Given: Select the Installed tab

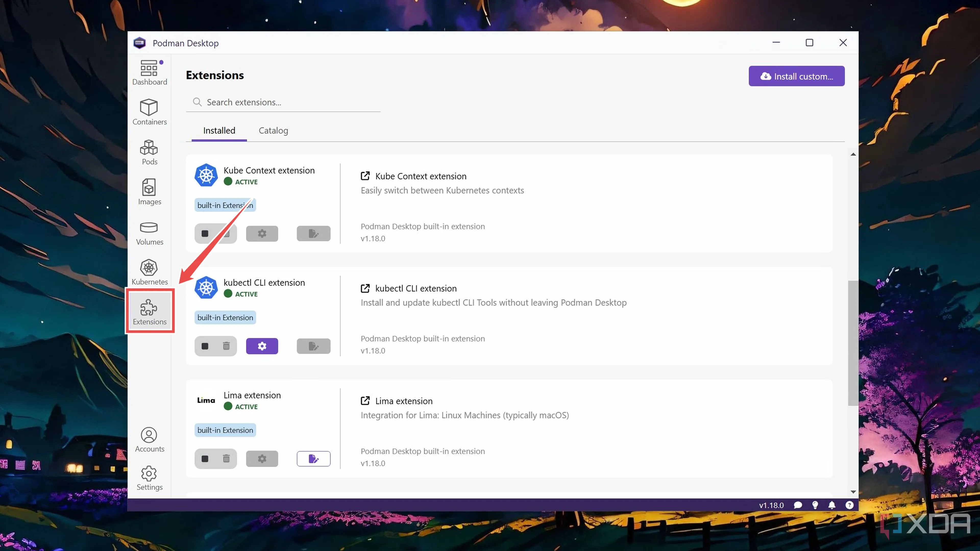Looking at the screenshot, I should pos(219,130).
